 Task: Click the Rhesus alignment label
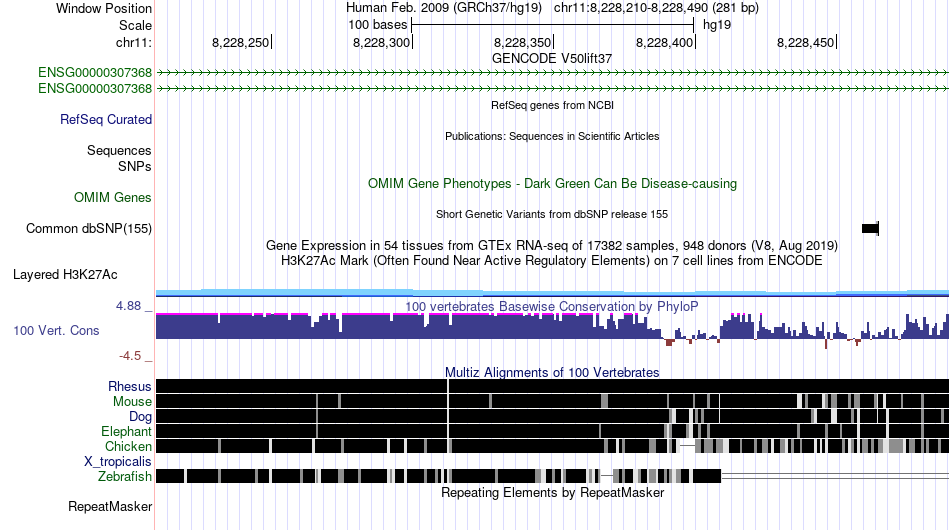tap(130, 386)
